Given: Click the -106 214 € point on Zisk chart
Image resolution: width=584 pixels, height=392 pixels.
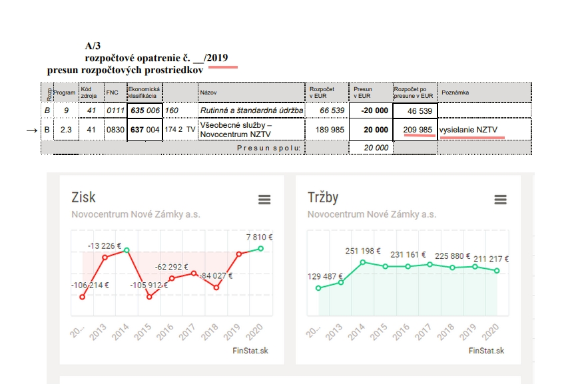Looking at the screenshot, I should coord(83,297).
